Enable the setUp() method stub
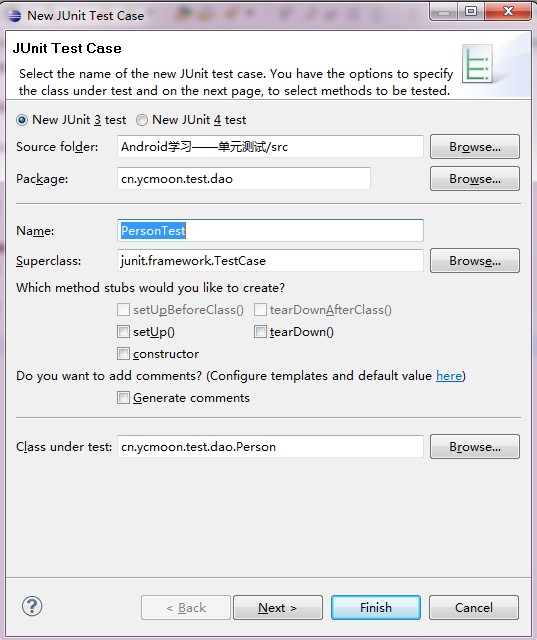 pyautogui.click(x=123, y=331)
